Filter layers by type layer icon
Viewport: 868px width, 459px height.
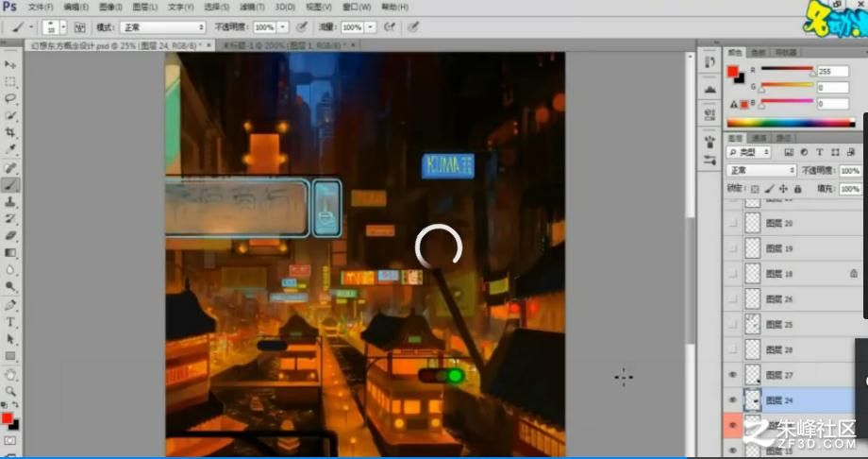[x=820, y=152]
